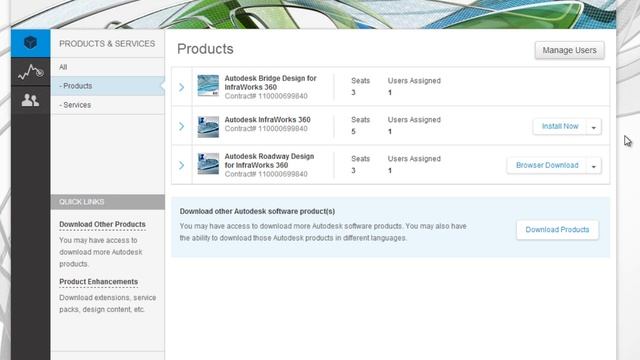Click Users Assigned in the Bridge Design row
The image size is (640, 360).
coord(414,81)
